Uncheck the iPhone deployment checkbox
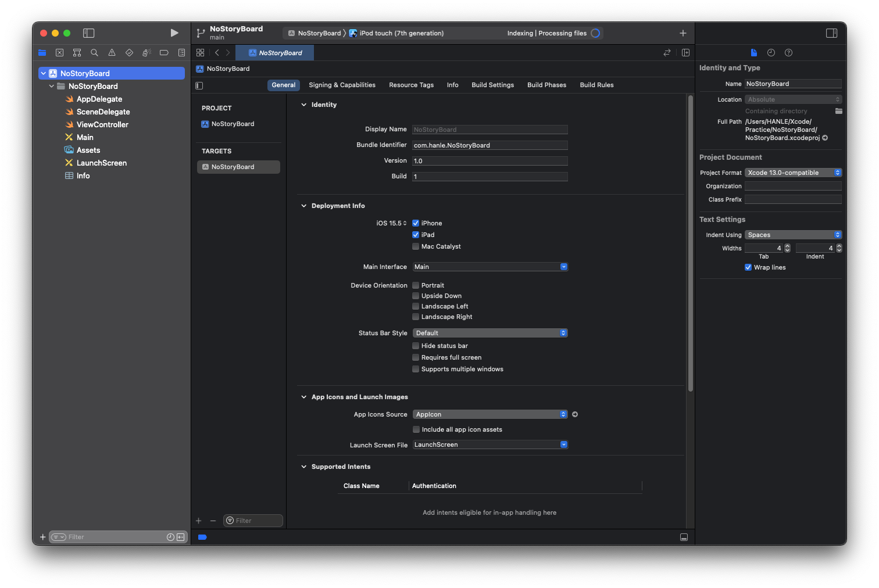This screenshot has width=879, height=588. click(x=416, y=223)
